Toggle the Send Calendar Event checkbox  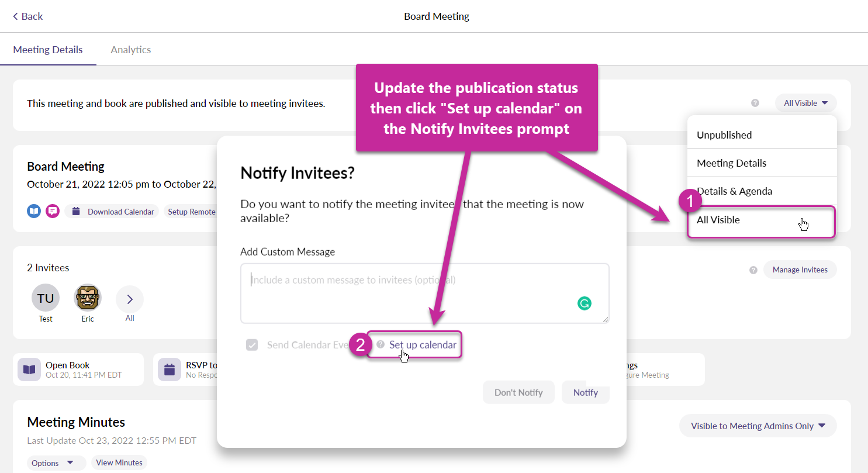[x=252, y=345]
